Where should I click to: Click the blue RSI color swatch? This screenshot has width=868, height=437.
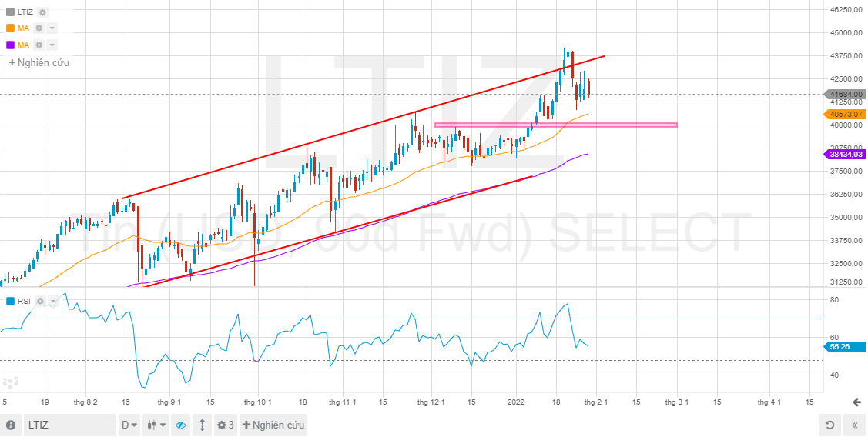coord(11,302)
